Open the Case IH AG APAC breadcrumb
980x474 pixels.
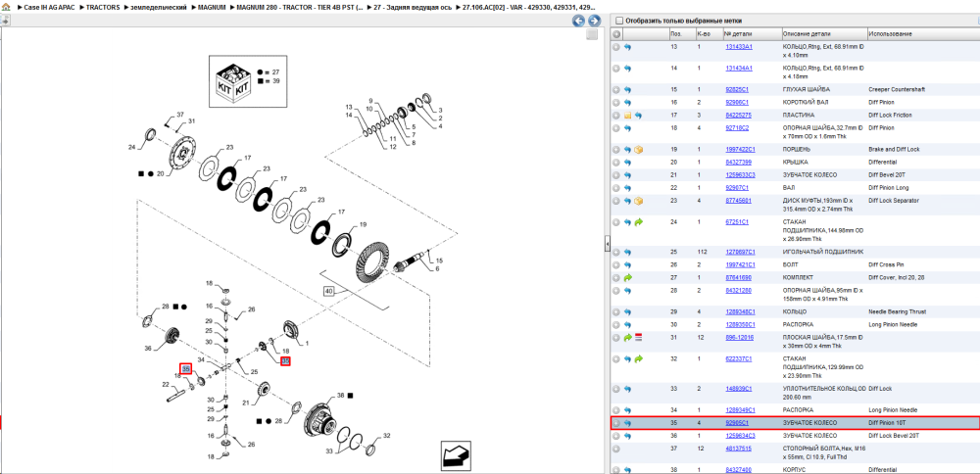(x=49, y=7)
